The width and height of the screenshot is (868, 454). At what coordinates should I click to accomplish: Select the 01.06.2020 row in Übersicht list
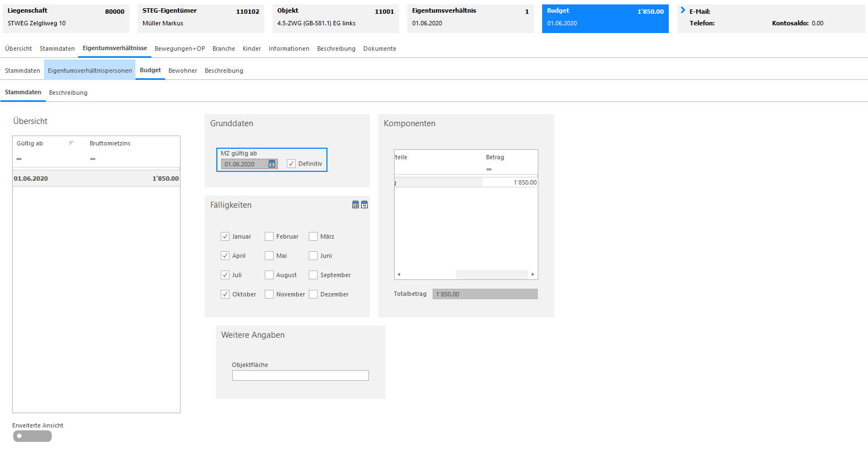96,179
